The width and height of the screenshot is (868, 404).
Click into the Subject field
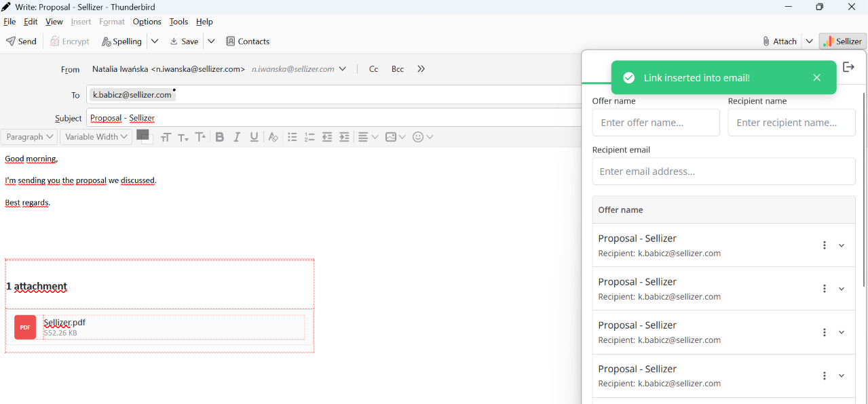(x=334, y=118)
